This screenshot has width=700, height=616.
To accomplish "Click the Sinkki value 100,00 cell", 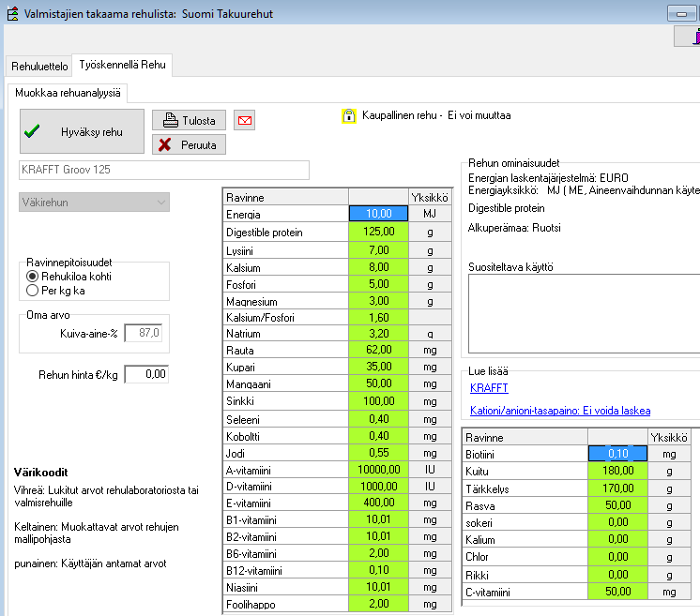I will [378, 401].
